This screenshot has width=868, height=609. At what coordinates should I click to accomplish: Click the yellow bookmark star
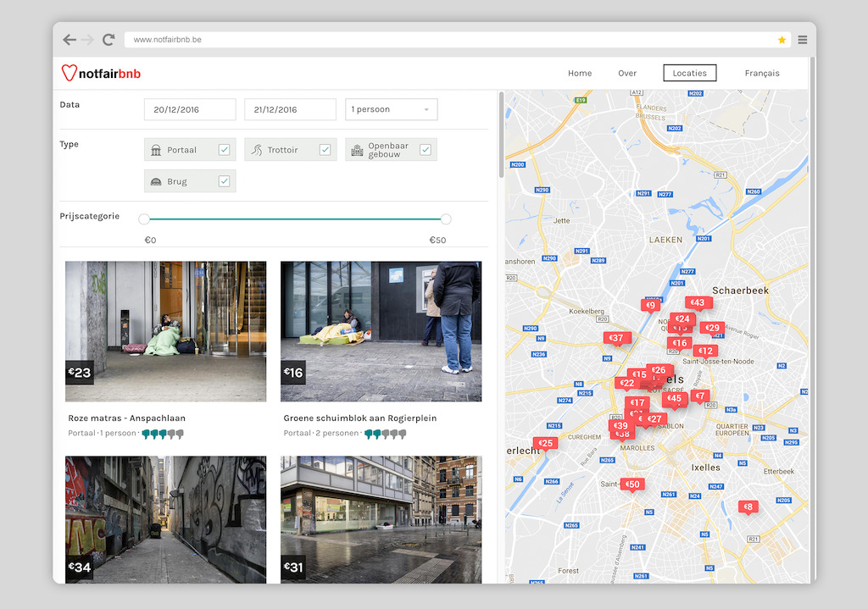pyautogui.click(x=782, y=40)
